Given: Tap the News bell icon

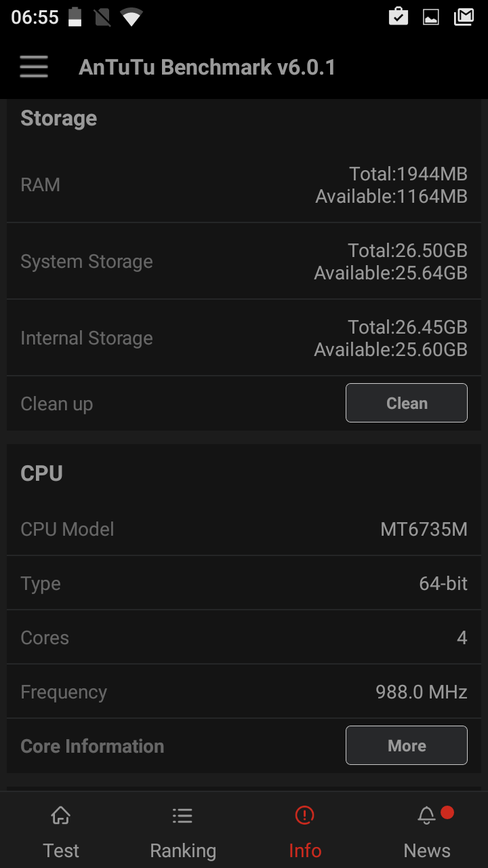Looking at the screenshot, I should pos(426,815).
